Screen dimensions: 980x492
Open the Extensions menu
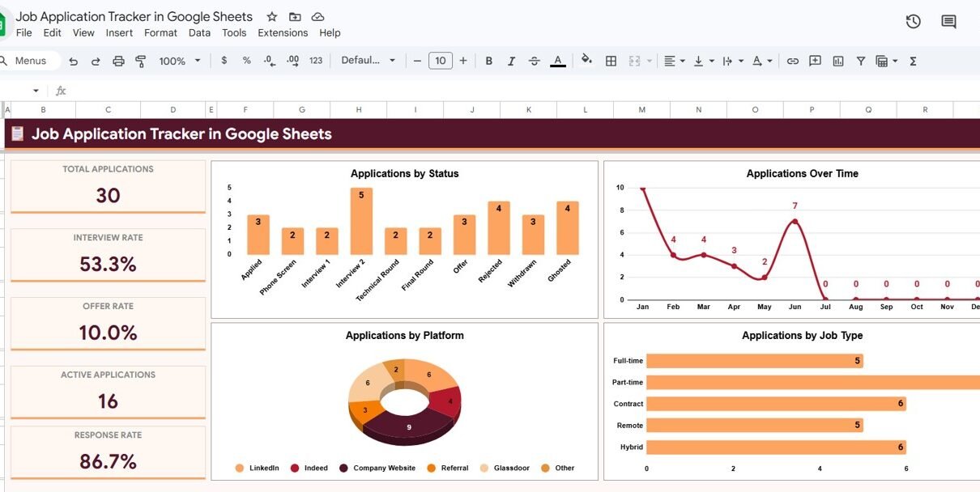(x=283, y=33)
